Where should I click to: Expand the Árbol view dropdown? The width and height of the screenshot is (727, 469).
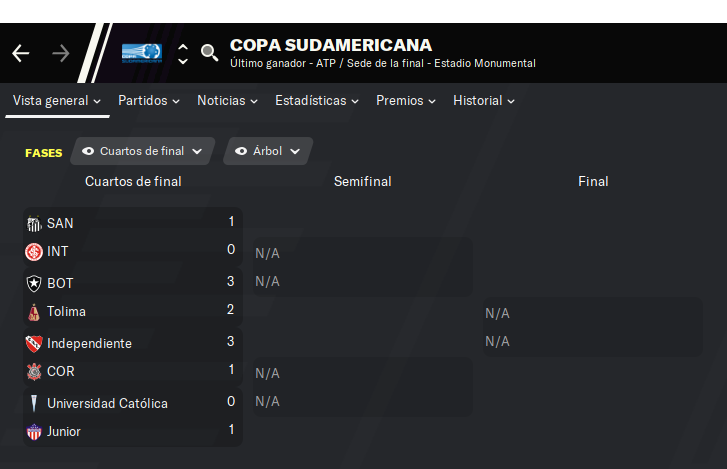[x=268, y=151]
